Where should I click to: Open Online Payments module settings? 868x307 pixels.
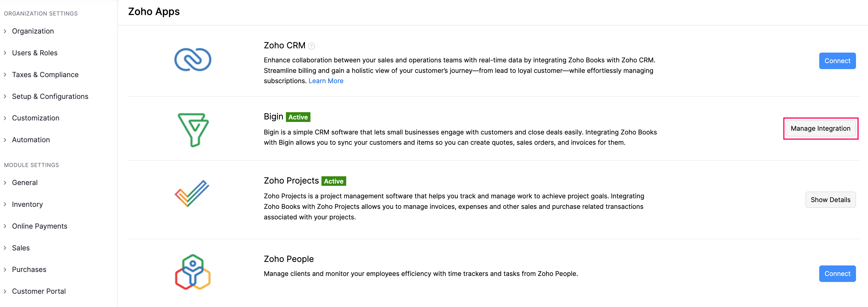(x=40, y=226)
